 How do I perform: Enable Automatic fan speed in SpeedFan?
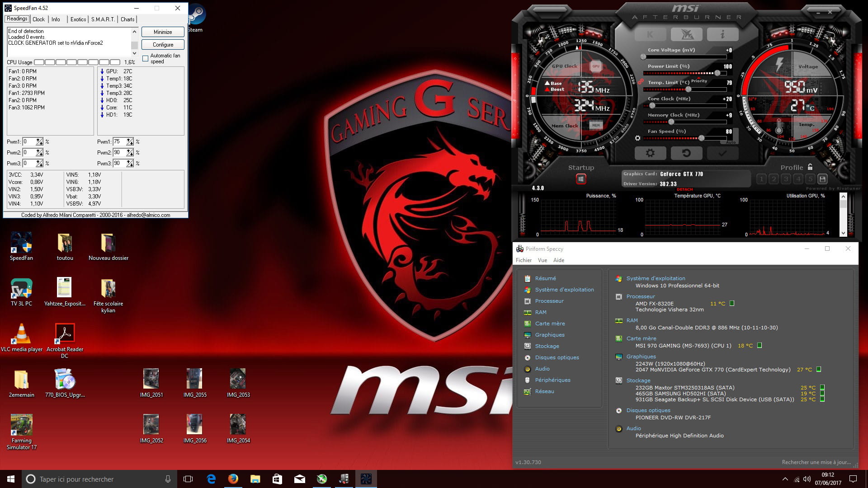145,58
